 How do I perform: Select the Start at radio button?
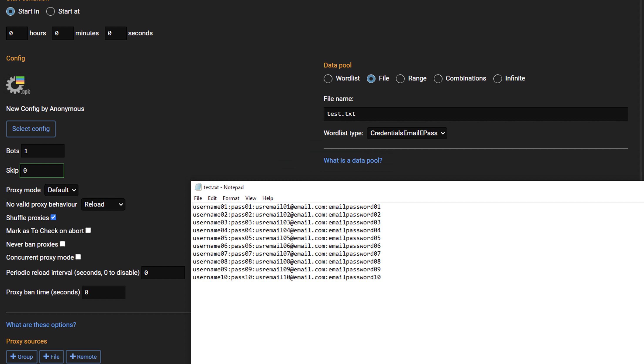click(50, 11)
